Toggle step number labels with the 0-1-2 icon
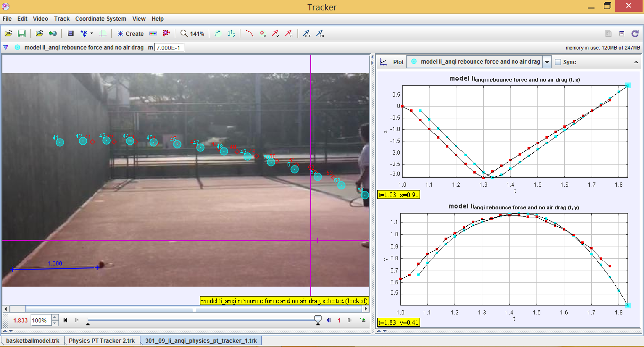Viewport: 644px width, 347px height. pyautogui.click(x=232, y=33)
